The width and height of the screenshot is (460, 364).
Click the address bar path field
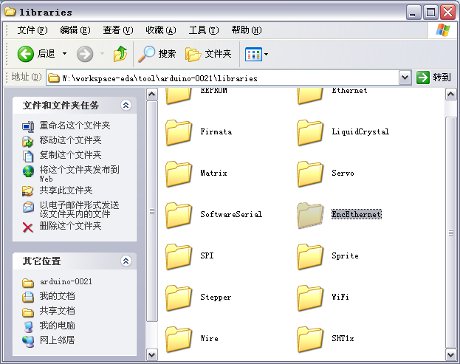coord(223,78)
